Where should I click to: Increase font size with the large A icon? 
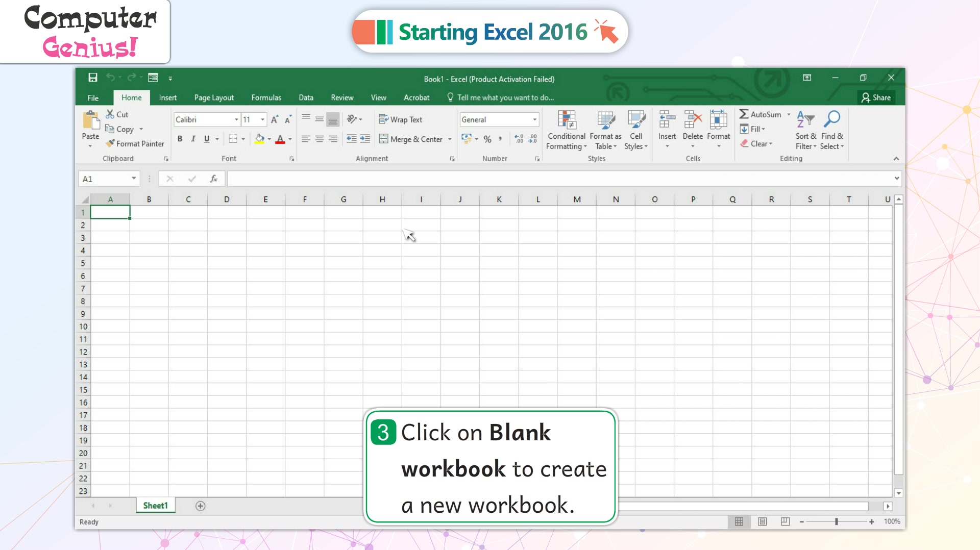pos(275,119)
